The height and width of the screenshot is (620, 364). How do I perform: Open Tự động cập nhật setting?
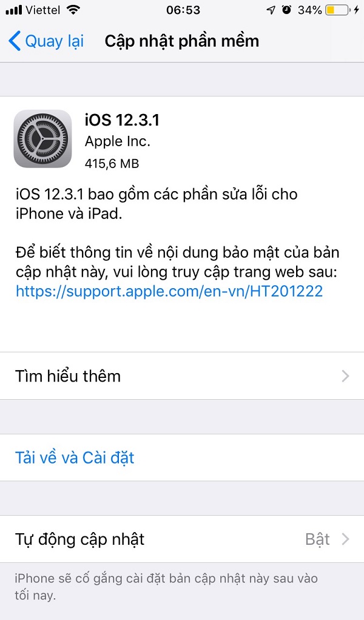182,539
